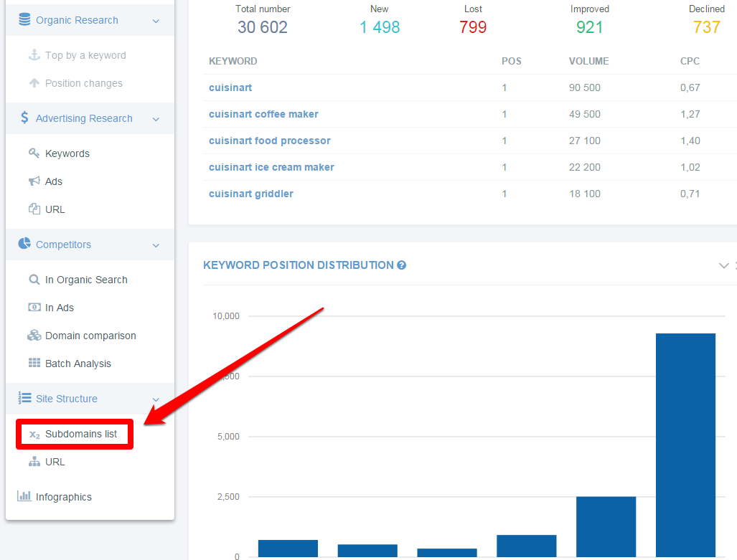This screenshot has width=737, height=560.
Task: Collapse the Organic Research section chevron
Action: (x=156, y=21)
